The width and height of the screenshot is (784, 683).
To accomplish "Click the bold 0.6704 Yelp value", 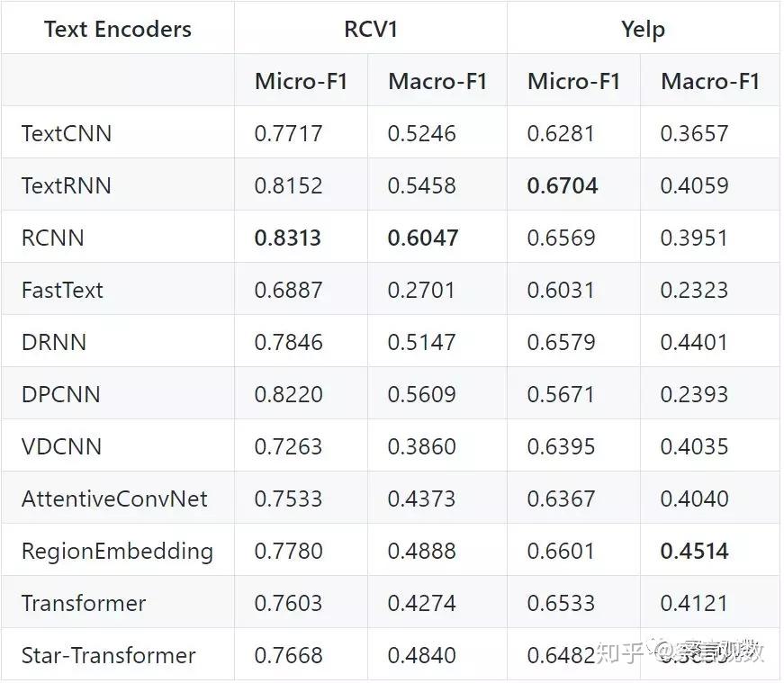I will [563, 186].
